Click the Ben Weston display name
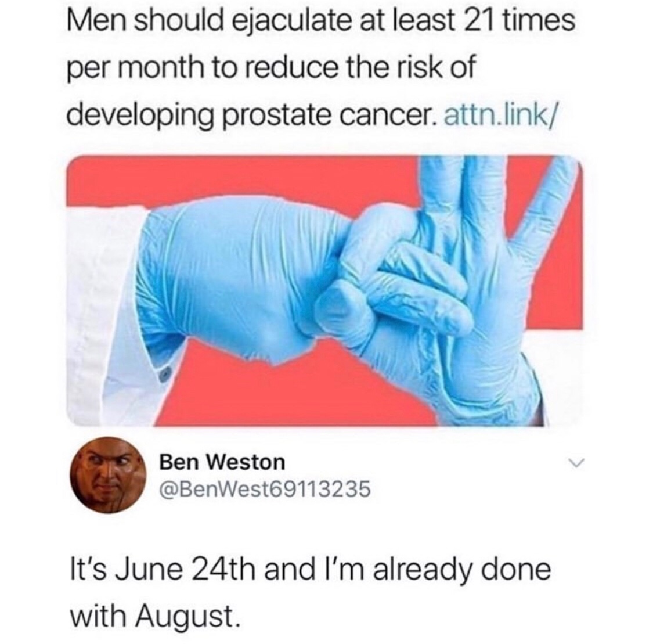Image resolution: width=653 pixels, height=644 pixels. [223, 462]
